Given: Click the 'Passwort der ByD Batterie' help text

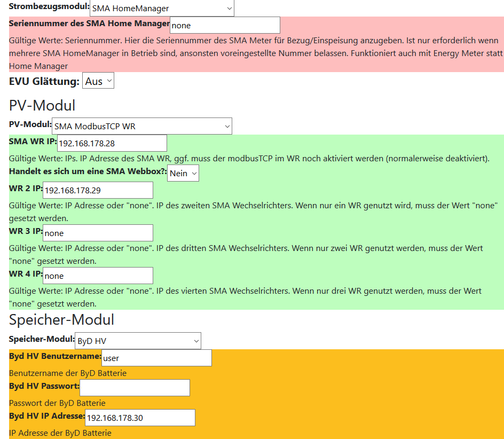Looking at the screenshot, I should click(x=57, y=403).
